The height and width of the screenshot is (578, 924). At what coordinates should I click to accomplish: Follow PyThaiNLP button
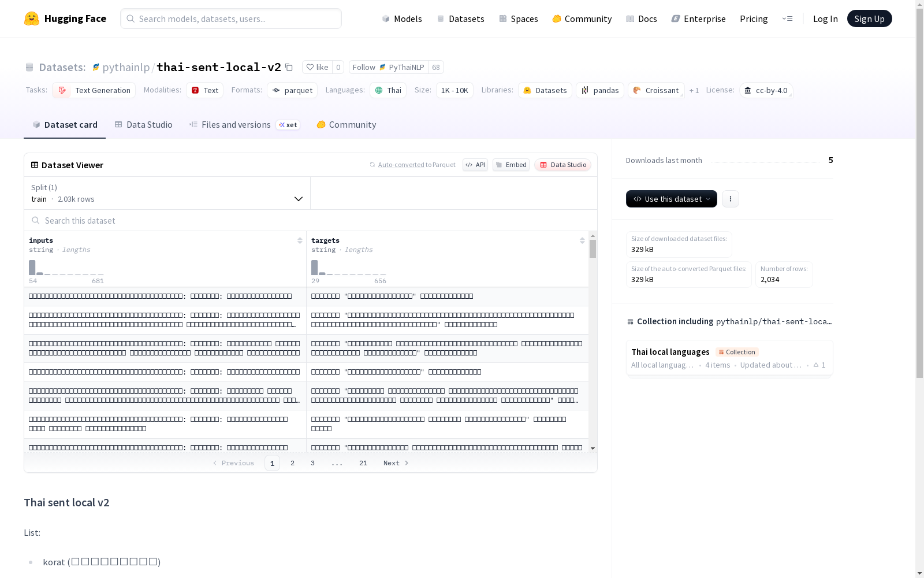point(389,67)
